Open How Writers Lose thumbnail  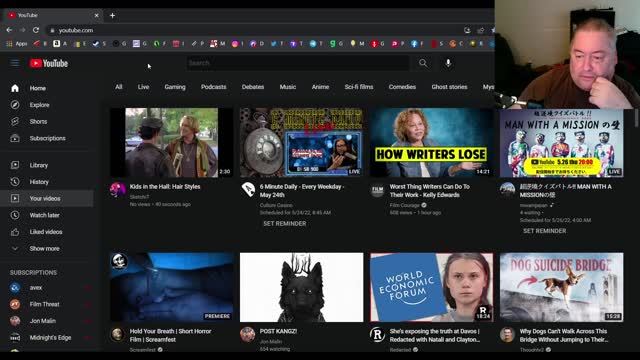pos(431,142)
